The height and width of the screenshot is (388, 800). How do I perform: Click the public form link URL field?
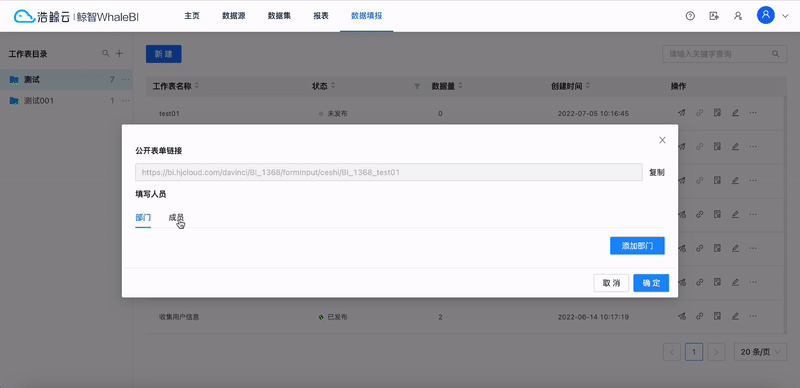388,173
